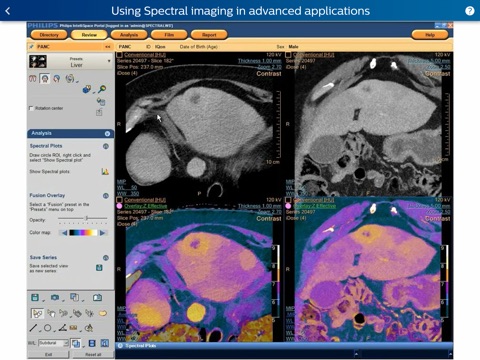Select the hand scroll tool
This screenshot has height=360, width=480.
click(x=63, y=313)
